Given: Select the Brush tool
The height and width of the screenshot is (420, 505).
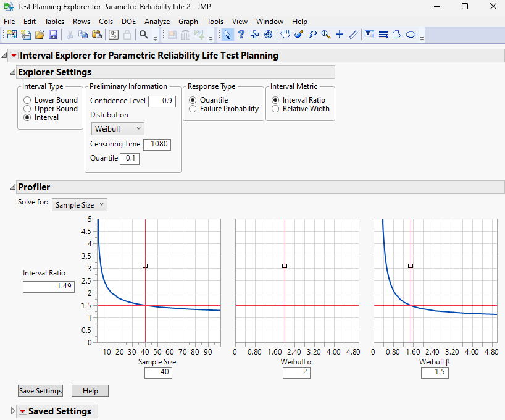Looking at the screenshot, I should click(x=298, y=35).
